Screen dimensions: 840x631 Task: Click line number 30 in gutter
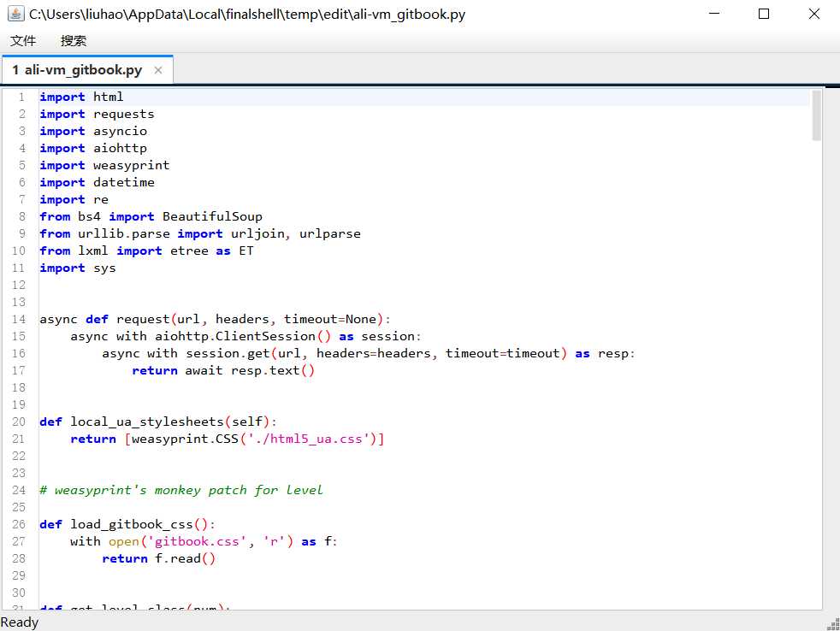point(19,593)
